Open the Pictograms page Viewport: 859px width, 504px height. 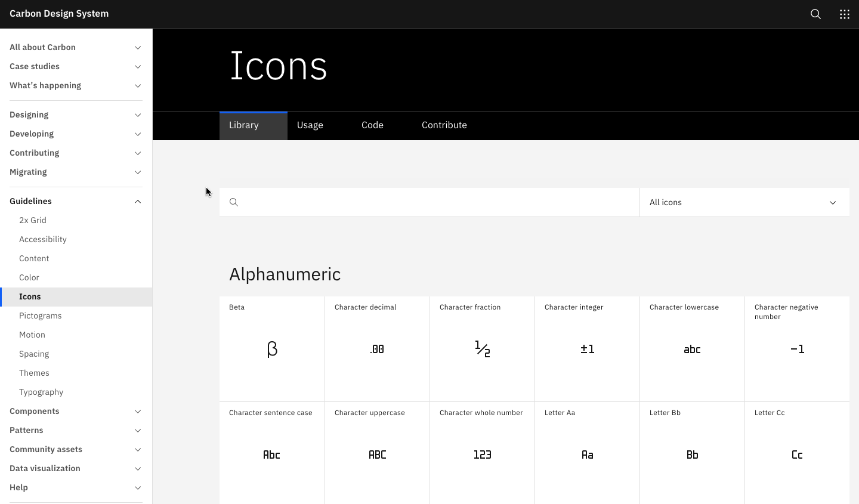coord(40,316)
